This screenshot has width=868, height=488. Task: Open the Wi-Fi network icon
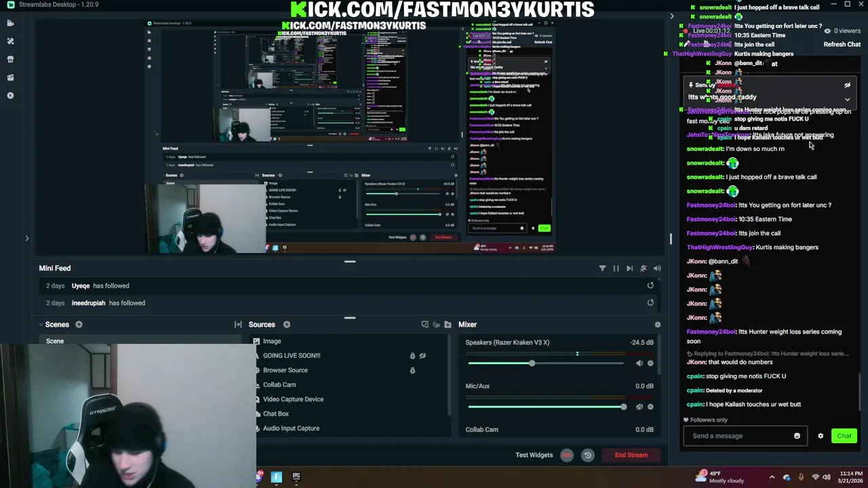pos(816,477)
